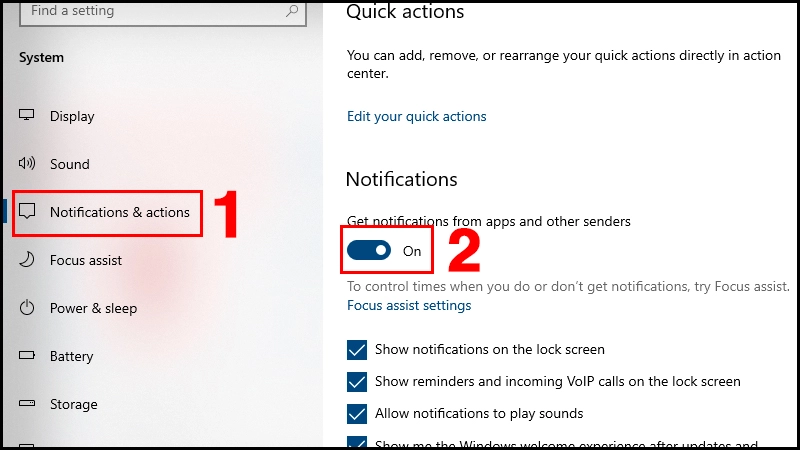
Task: Go to Focus assist settings page in sidebar
Action: point(86,260)
